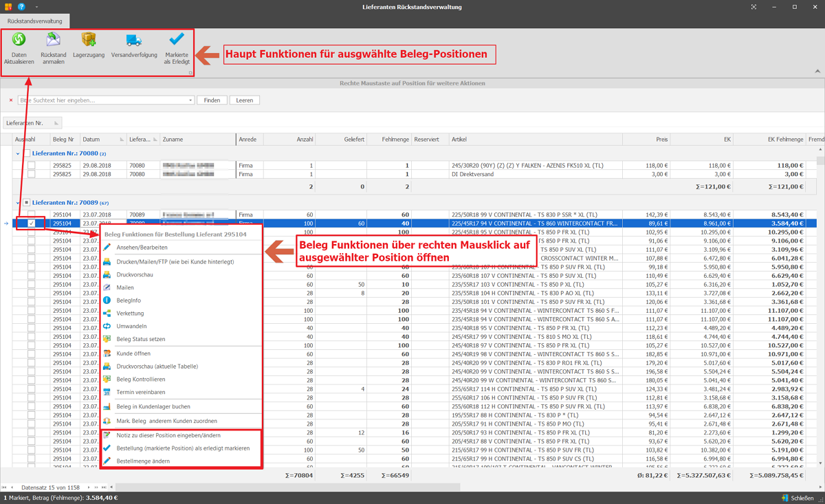The image size is (825, 504).
Task: Sort by the Zuname column header
Action: coord(198,140)
